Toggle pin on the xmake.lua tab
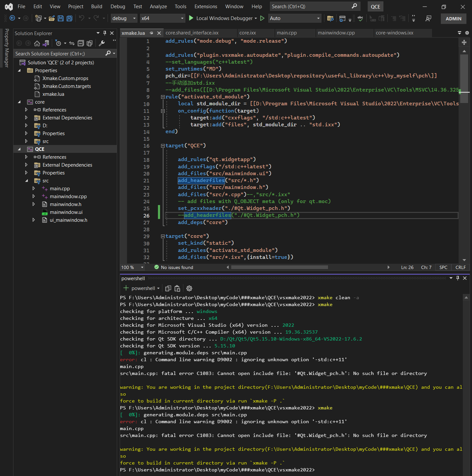 152,33
